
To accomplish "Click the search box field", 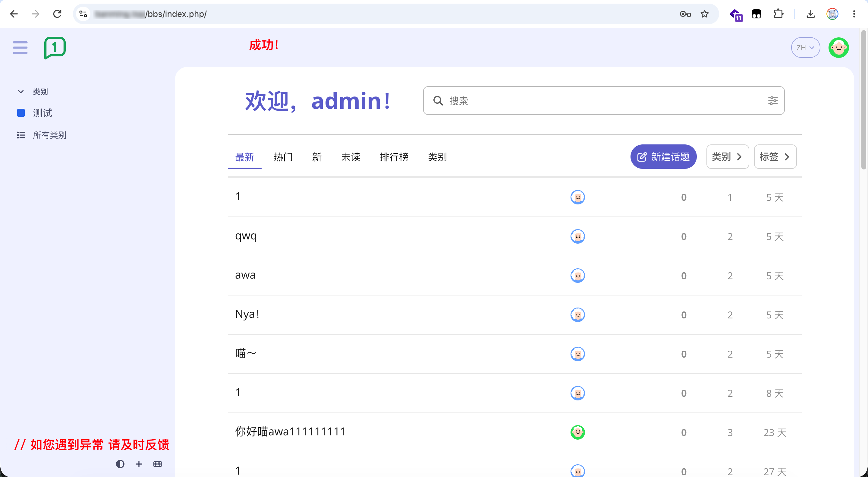I will [x=604, y=100].
